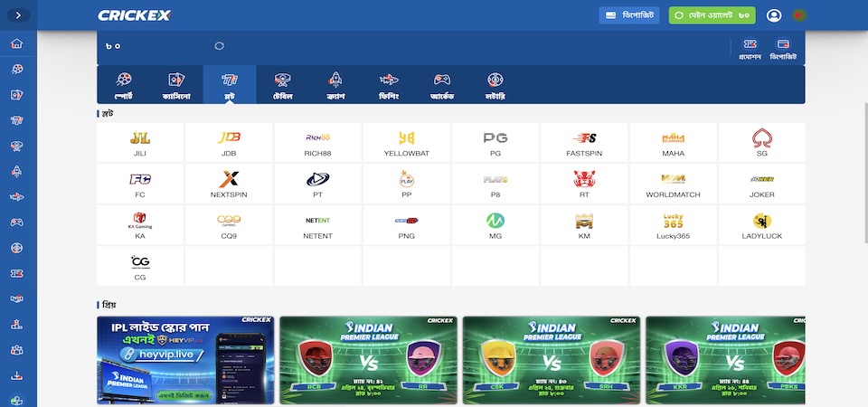
Task: Open the YELLOWBAT slot provider
Action: 406,143
